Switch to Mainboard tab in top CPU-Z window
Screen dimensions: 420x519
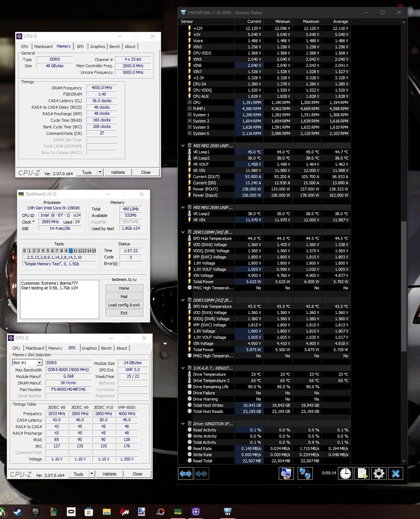[x=43, y=46]
